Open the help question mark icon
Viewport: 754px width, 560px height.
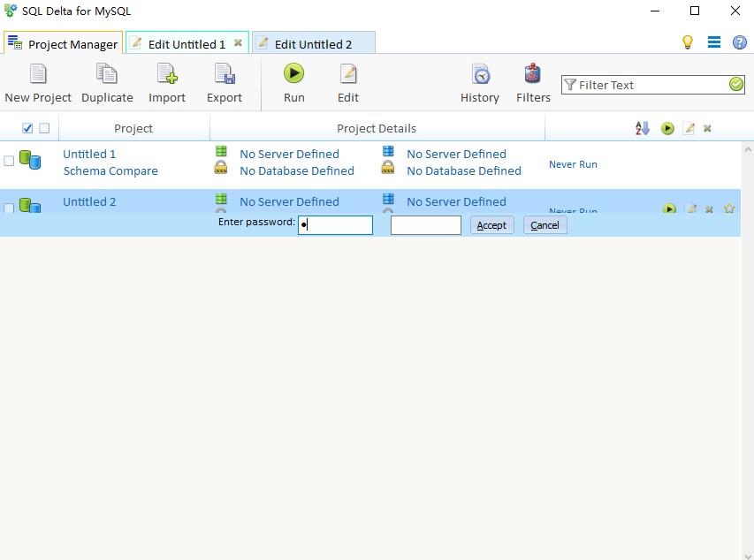(740, 42)
